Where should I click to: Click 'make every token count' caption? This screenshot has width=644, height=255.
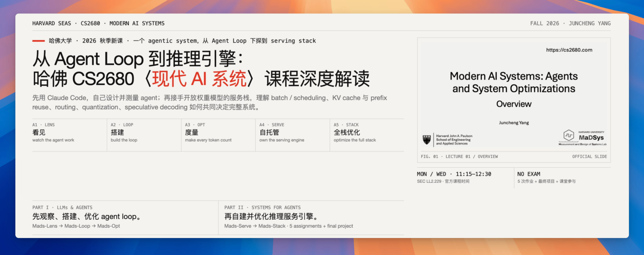tap(208, 140)
